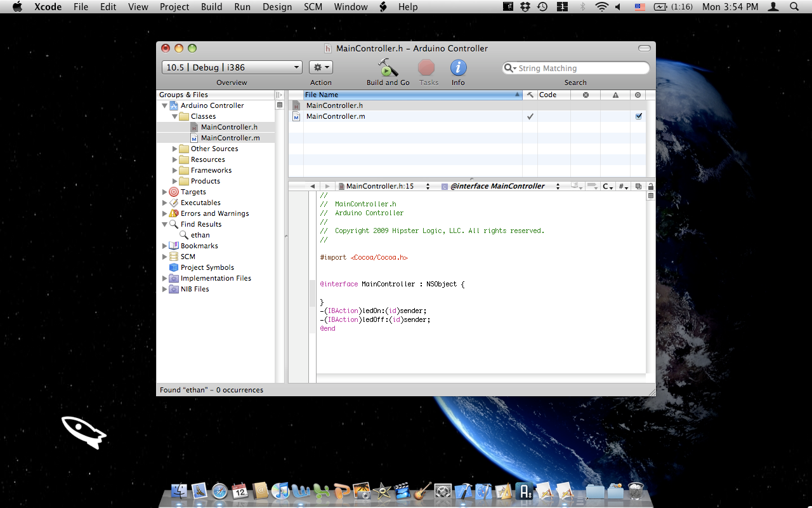Image resolution: width=812 pixels, height=508 pixels.
Task: Open iTunes from the Dock
Action: click(x=280, y=491)
